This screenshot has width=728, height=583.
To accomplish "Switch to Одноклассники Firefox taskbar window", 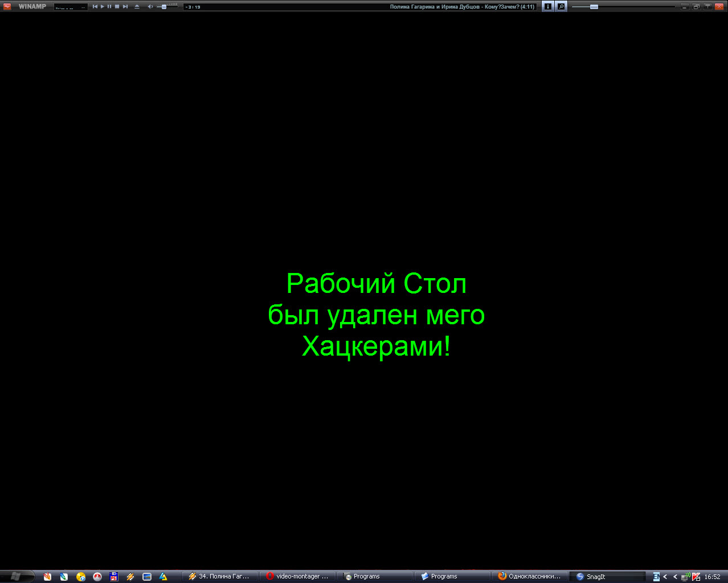I will (x=530, y=576).
